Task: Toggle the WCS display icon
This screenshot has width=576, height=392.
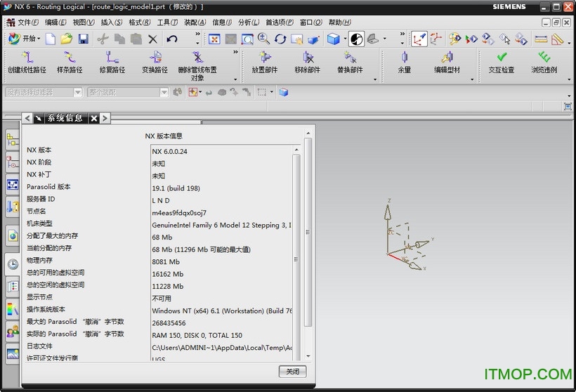Action: tap(419, 39)
